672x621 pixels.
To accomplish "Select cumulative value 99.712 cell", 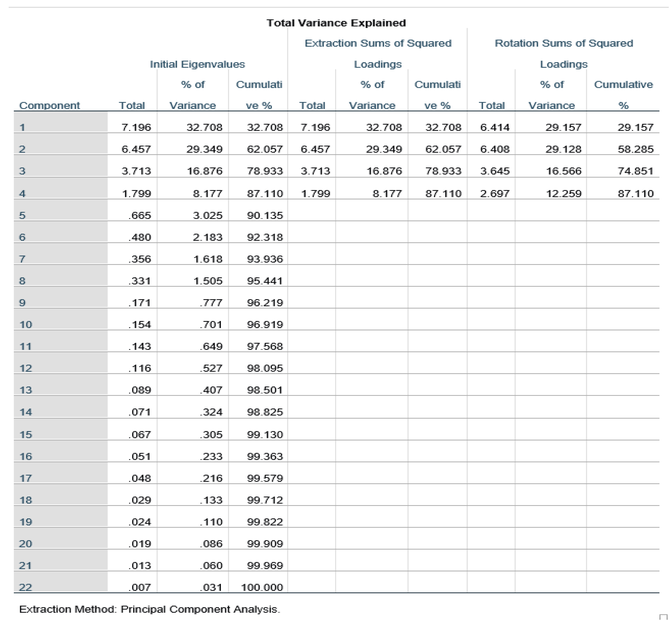I will 265,500.
